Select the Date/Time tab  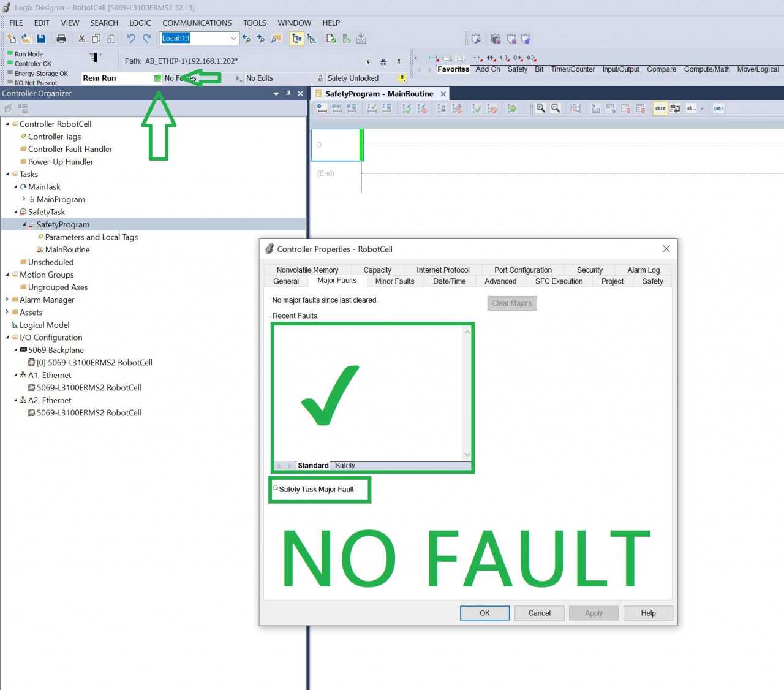click(x=450, y=281)
